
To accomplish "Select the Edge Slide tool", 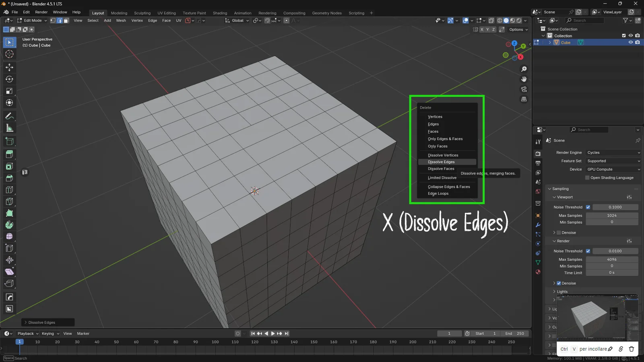I will (9, 249).
